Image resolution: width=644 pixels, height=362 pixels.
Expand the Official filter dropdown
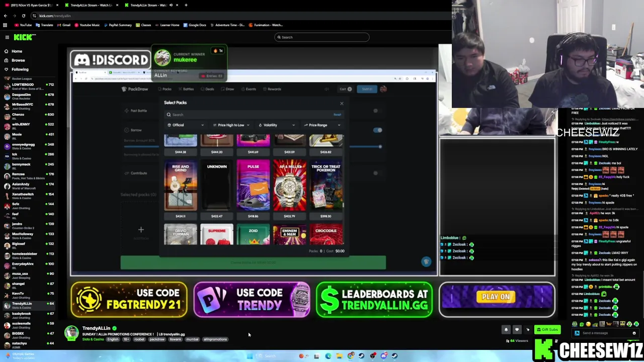point(186,125)
